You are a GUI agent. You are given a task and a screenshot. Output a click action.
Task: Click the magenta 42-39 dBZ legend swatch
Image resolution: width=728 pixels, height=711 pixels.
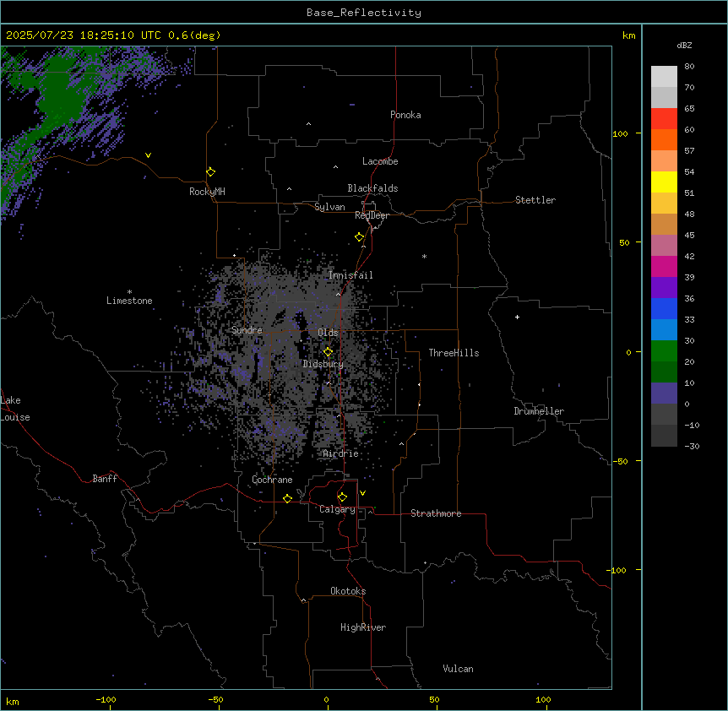[664, 266]
